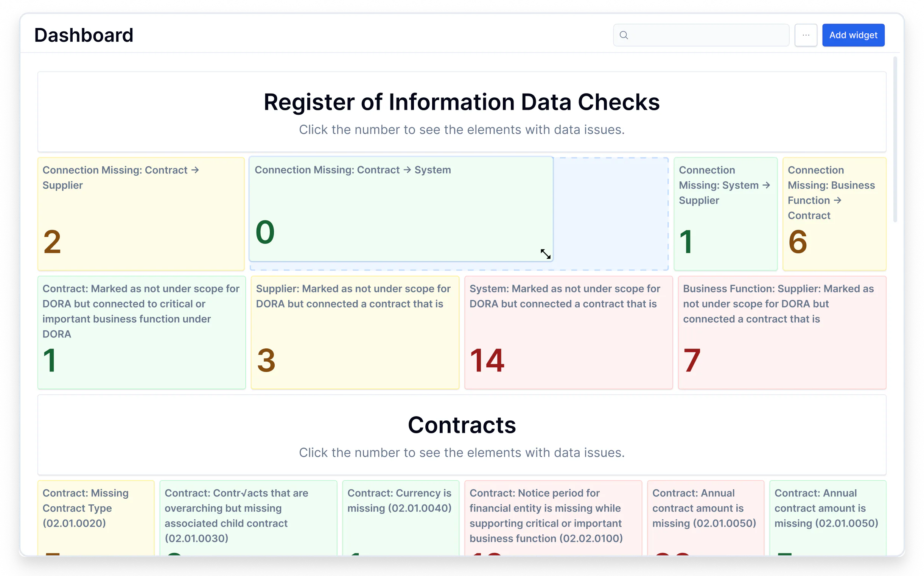Click the green Annual contract amount missing title

826,508
